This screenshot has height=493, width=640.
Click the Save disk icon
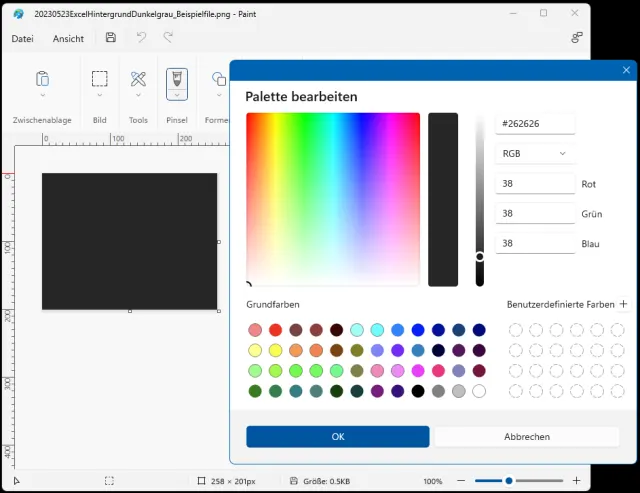pos(111,38)
